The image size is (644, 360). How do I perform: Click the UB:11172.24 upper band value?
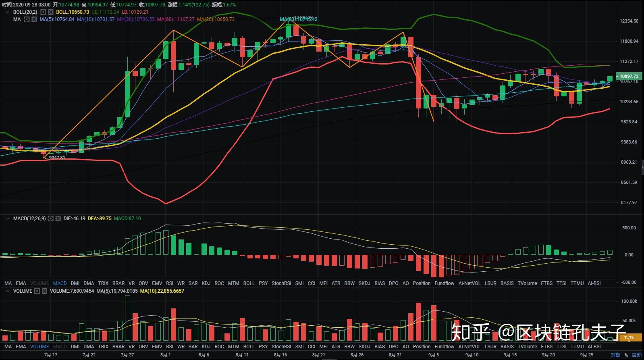click(x=105, y=12)
